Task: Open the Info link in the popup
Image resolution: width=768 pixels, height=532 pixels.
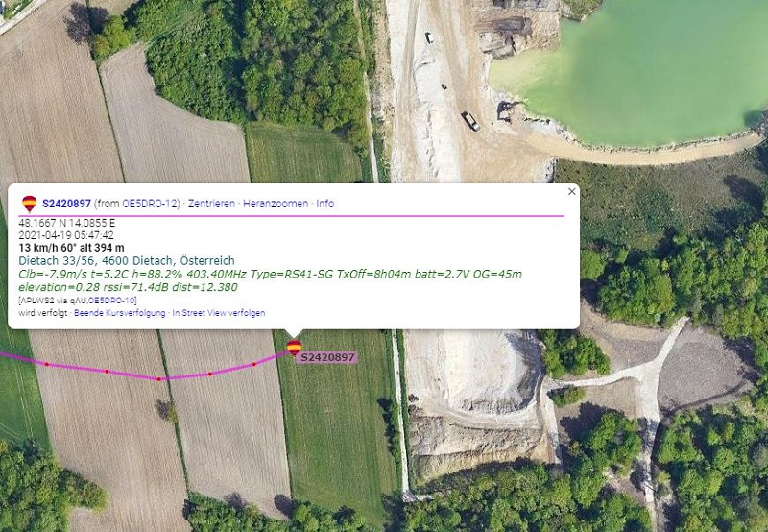Action: coord(325,204)
